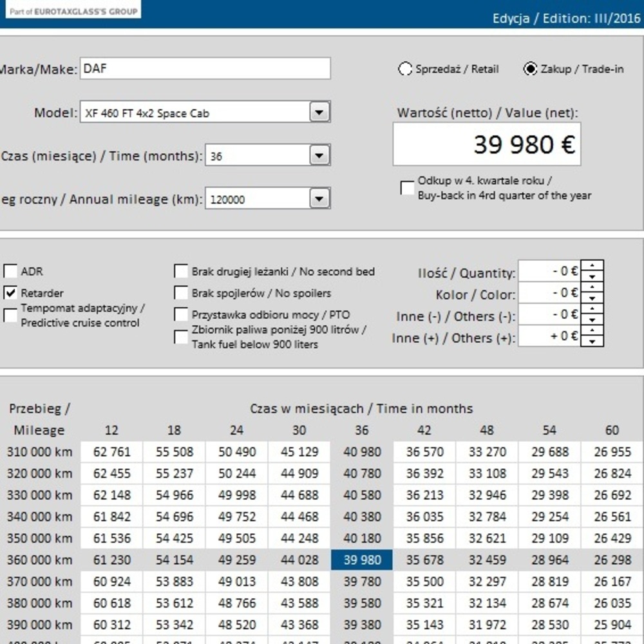Viewport: 644px width, 644px height.
Task: Click the 60 months column header
Action: pos(612,430)
